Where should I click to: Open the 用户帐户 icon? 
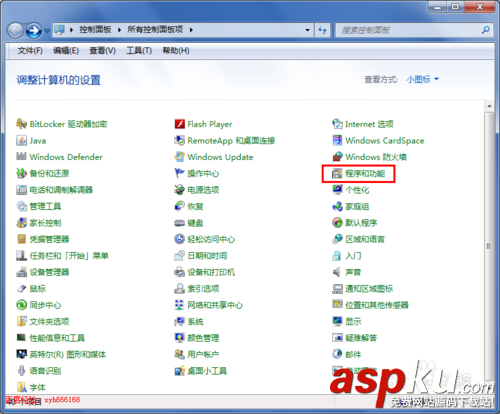click(179, 354)
